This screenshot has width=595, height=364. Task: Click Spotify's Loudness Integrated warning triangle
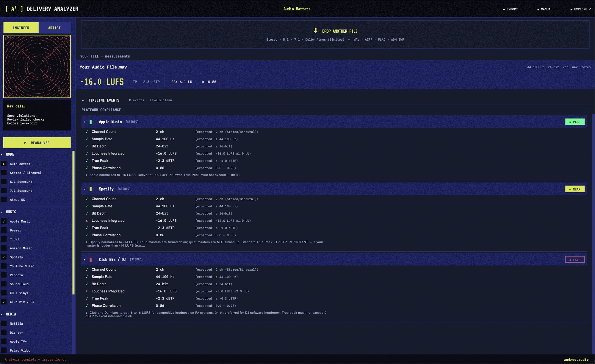point(87,221)
